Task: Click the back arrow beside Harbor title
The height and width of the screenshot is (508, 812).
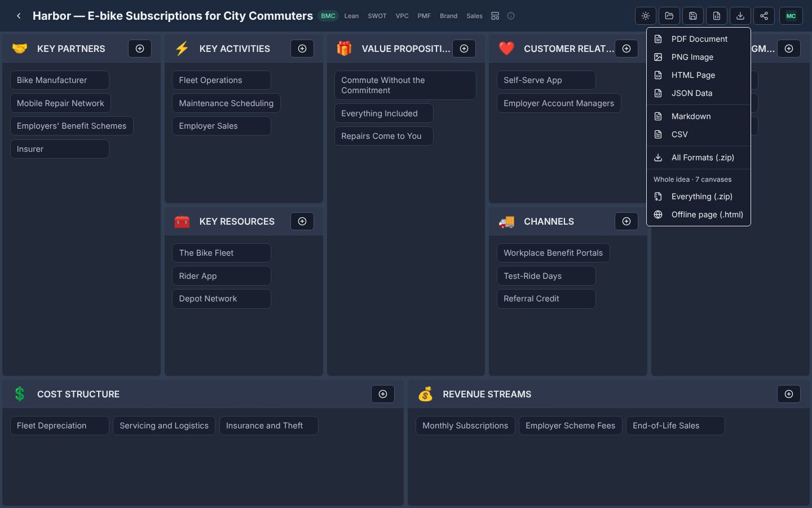Action: [19, 16]
